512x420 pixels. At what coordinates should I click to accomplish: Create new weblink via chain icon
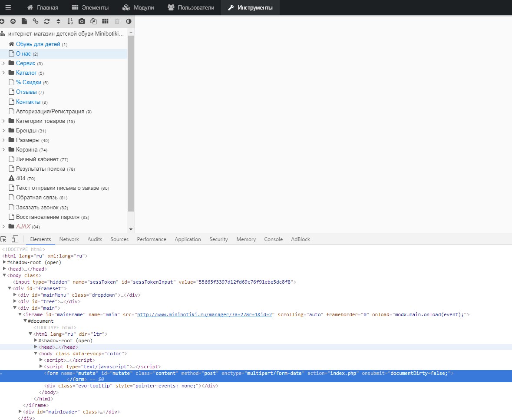click(36, 21)
